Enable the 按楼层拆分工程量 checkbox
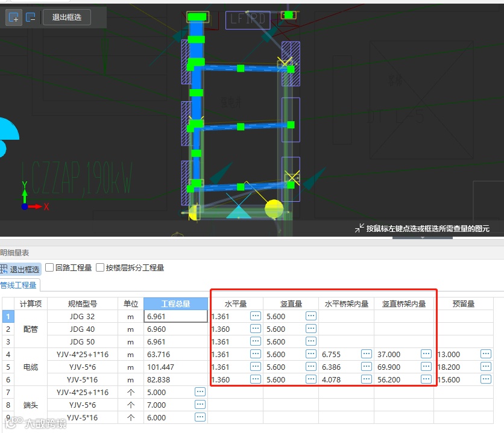504x433 pixels. pyautogui.click(x=100, y=267)
